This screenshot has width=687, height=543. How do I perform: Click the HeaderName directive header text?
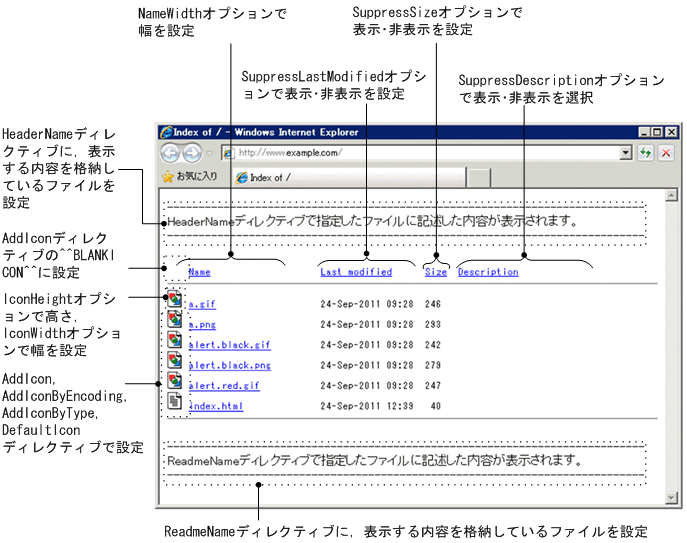pos(372,221)
